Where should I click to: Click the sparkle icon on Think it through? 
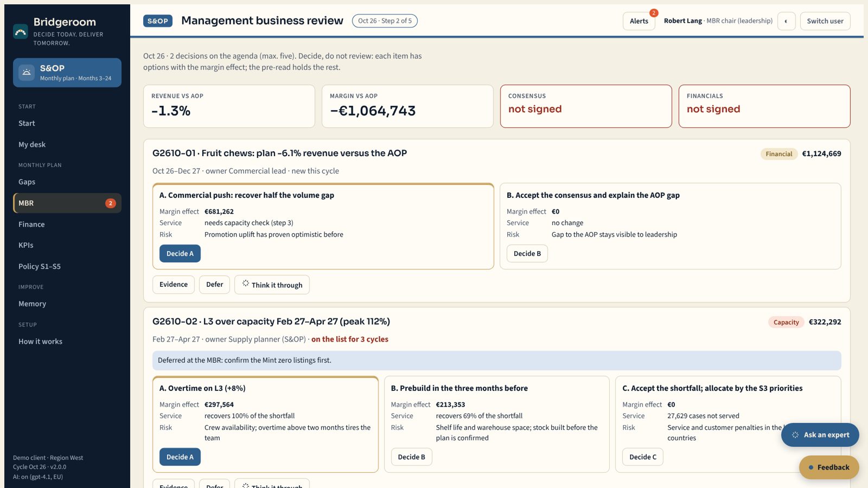click(x=246, y=284)
